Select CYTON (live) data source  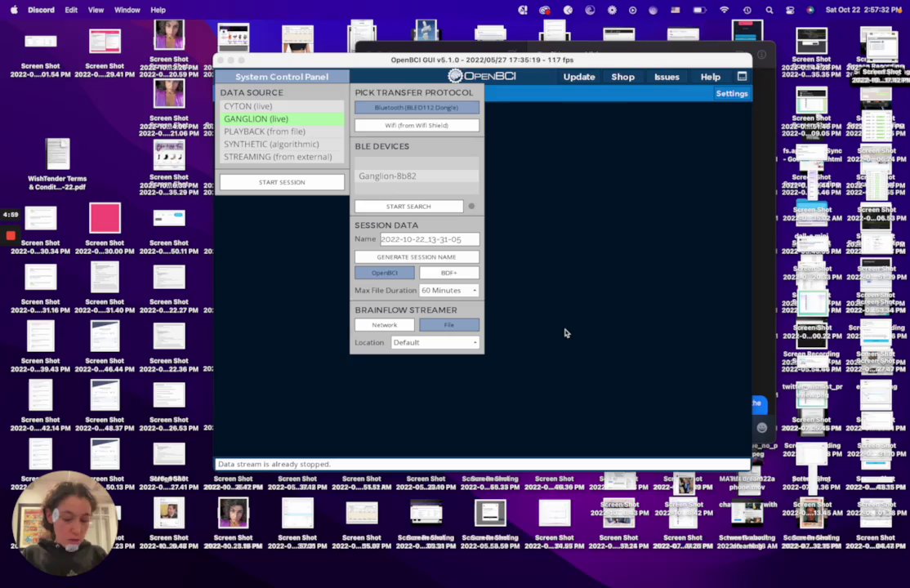click(282, 106)
